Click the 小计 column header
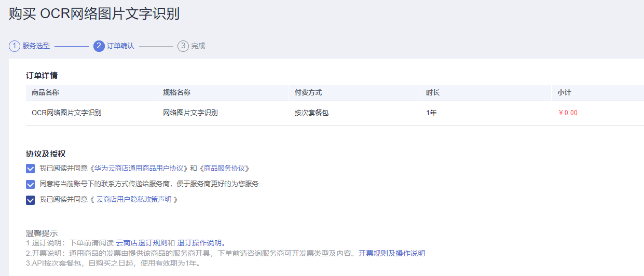644x276 pixels. point(564,92)
